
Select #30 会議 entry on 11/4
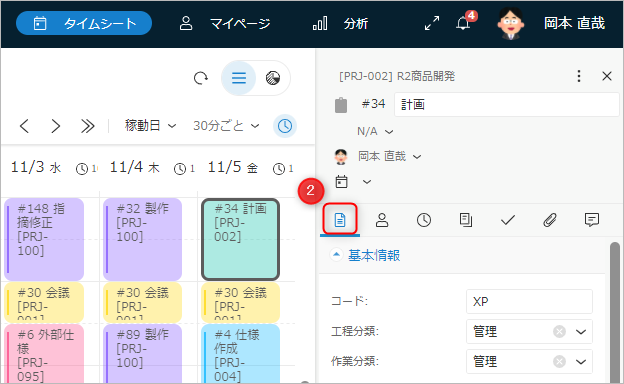(142, 302)
